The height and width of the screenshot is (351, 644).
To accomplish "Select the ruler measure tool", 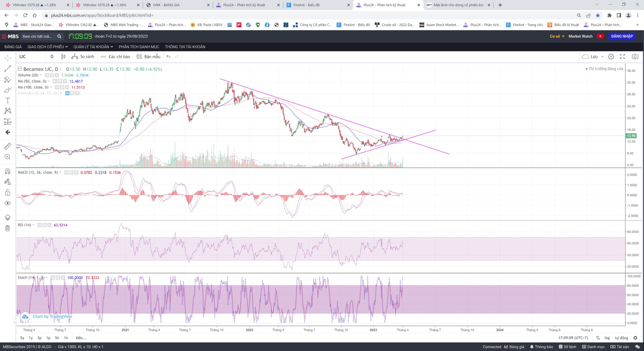I will coord(8,146).
